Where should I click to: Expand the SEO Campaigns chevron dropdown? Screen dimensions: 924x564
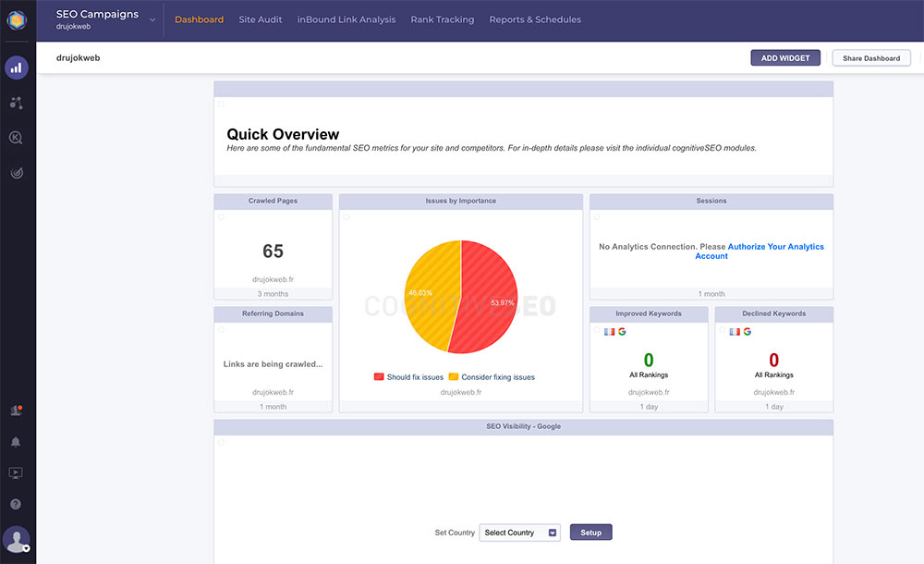coord(152,19)
